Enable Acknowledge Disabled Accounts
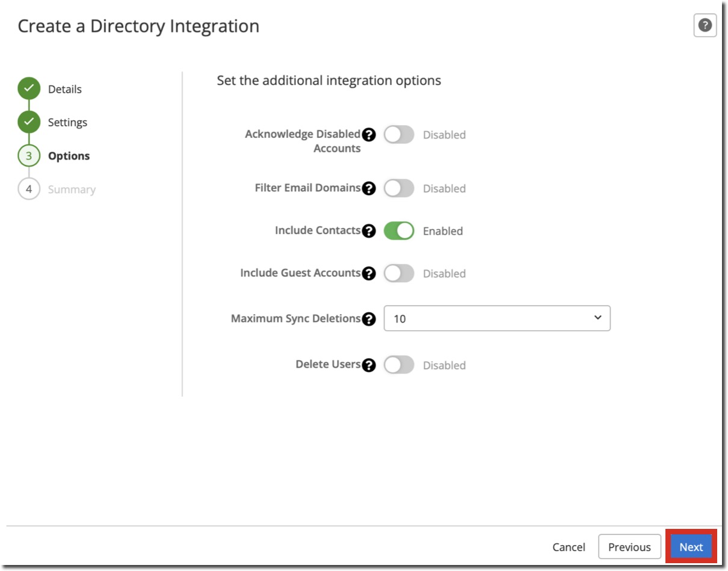This screenshot has height=571, width=728. (399, 135)
